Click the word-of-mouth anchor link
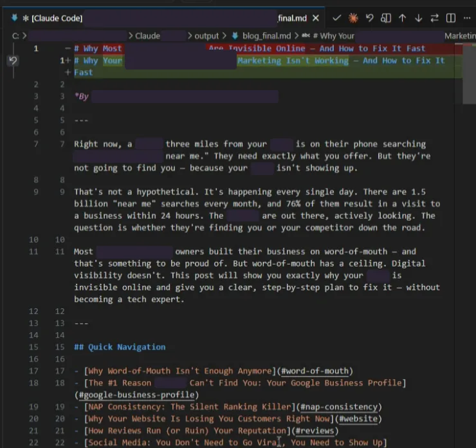The width and height of the screenshot is (476, 448). click(x=315, y=371)
